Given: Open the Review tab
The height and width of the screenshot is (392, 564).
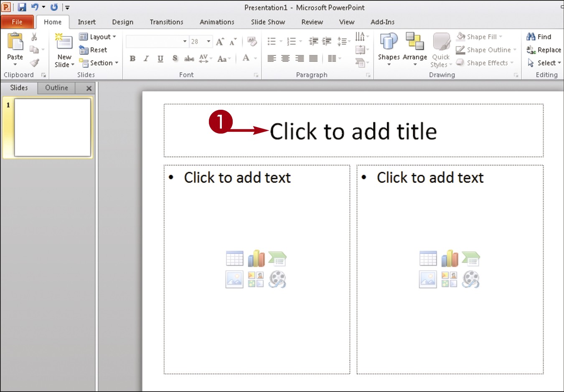Looking at the screenshot, I should click(x=312, y=22).
